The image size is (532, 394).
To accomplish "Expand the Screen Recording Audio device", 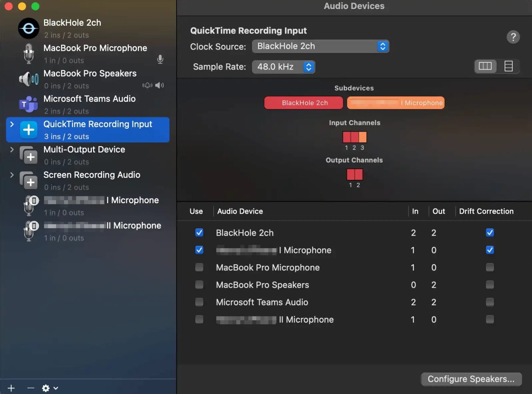I will point(12,175).
